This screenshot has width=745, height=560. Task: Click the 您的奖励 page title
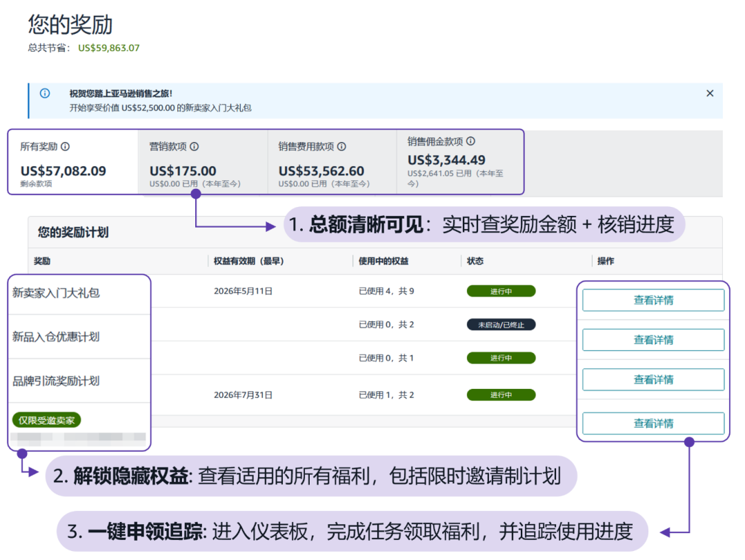click(70, 24)
